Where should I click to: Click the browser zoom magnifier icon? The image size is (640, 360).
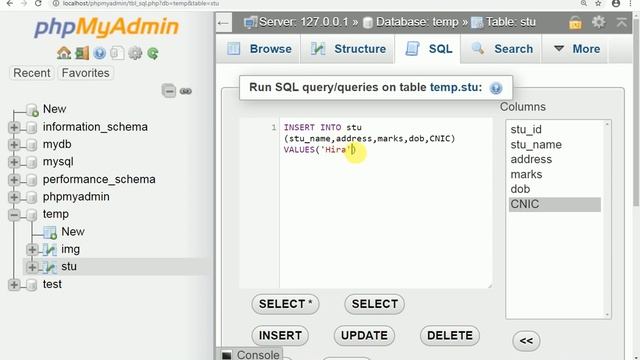click(584, 3)
